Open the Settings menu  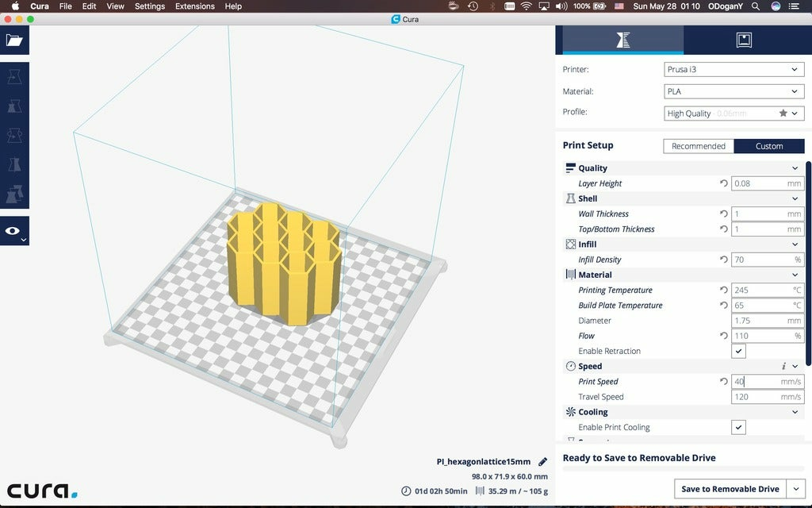point(150,6)
